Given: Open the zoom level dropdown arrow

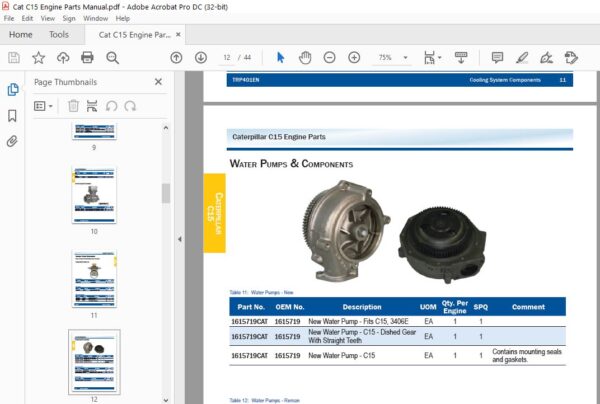Looking at the screenshot, I should tap(405, 58).
